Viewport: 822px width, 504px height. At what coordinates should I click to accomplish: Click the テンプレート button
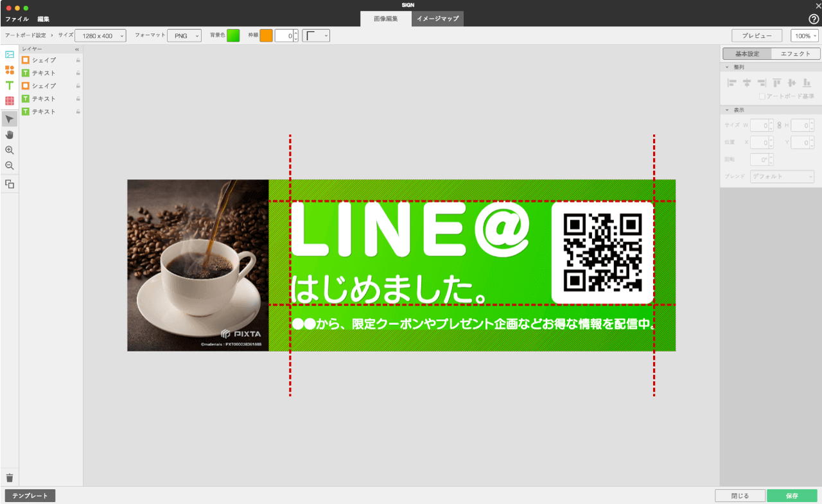[x=30, y=496]
